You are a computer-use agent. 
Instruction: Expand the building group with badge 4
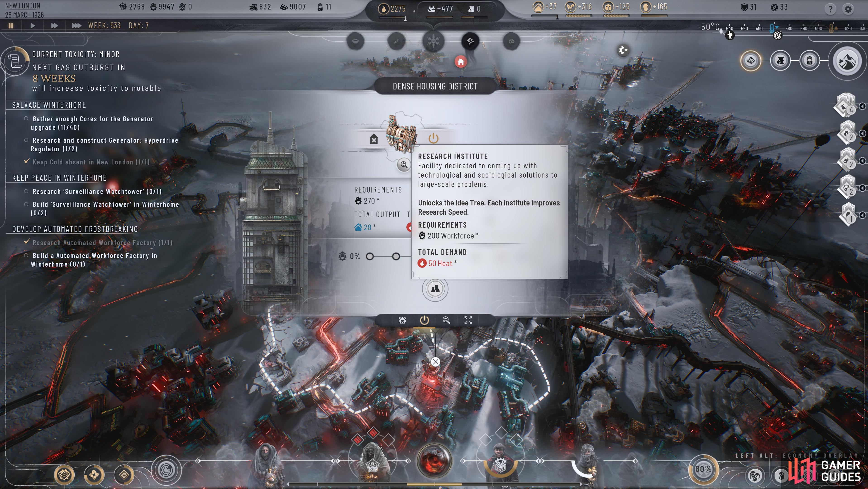[862, 107]
